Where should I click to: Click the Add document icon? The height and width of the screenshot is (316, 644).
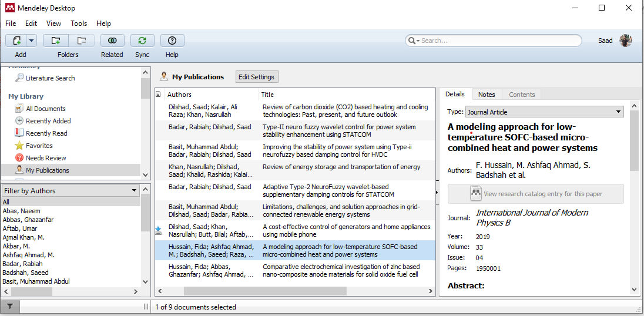16,41
